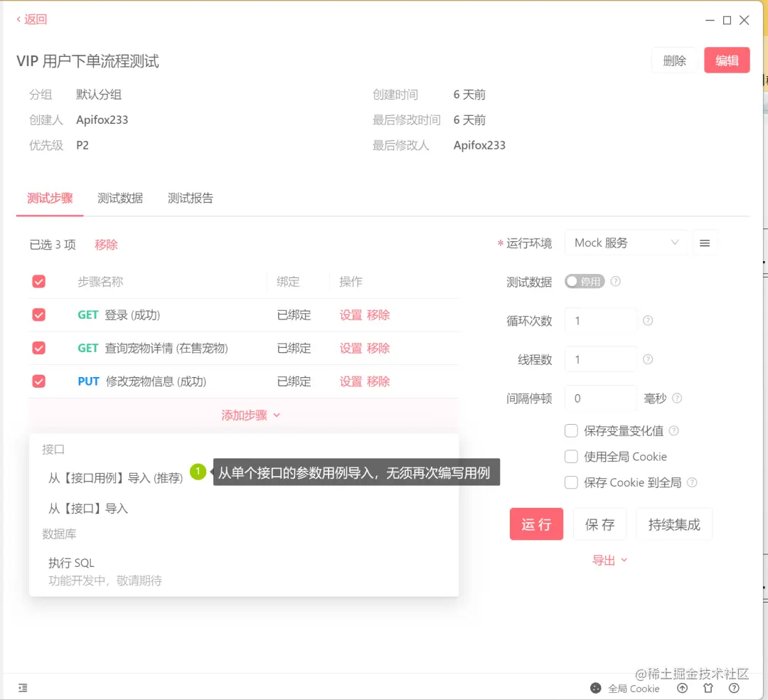Image resolution: width=768 pixels, height=700 pixels.
Task: Click the 持续集成 button
Action: click(x=674, y=524)
